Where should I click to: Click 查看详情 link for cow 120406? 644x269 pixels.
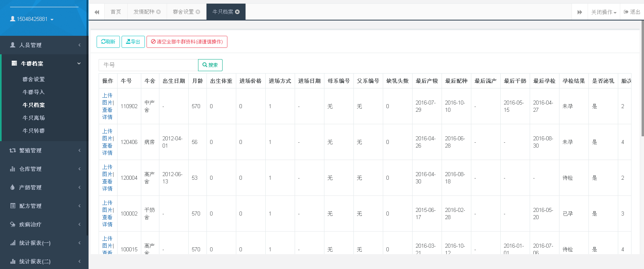(107, 149)
